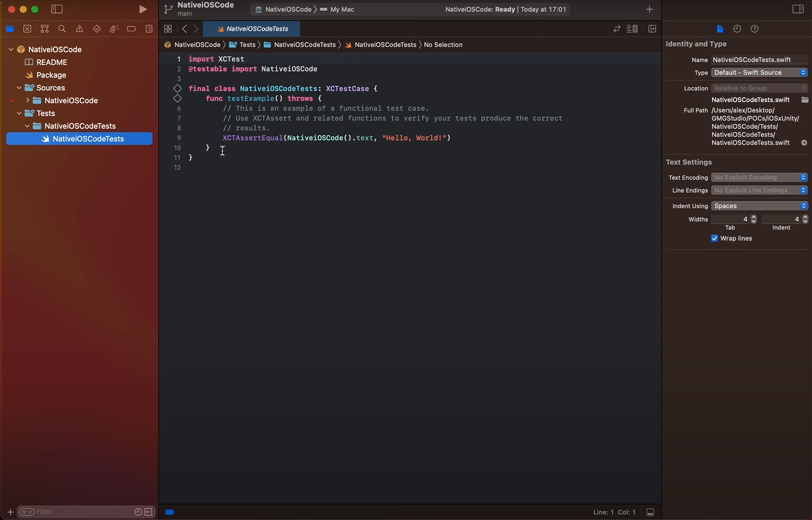The width and height of the screenshot is (812, 520).
Task: Open the Source Control navigator
Action: 27,29
